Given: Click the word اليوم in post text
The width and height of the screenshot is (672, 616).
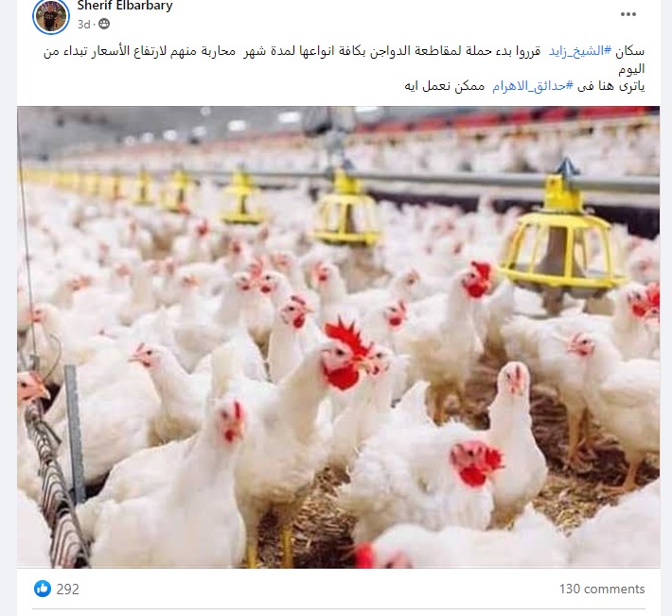Looking at the screenshot, I should click(631, 68).
